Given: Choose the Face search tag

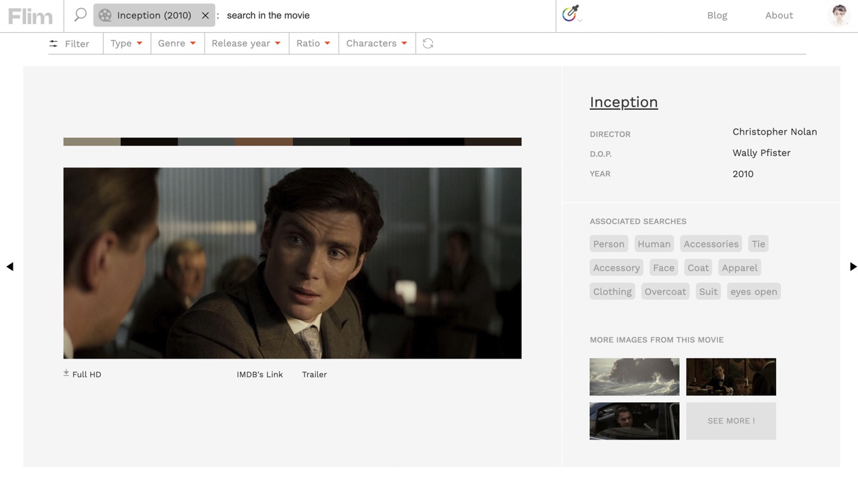Looking at the screenshot, I should (664, 268).
